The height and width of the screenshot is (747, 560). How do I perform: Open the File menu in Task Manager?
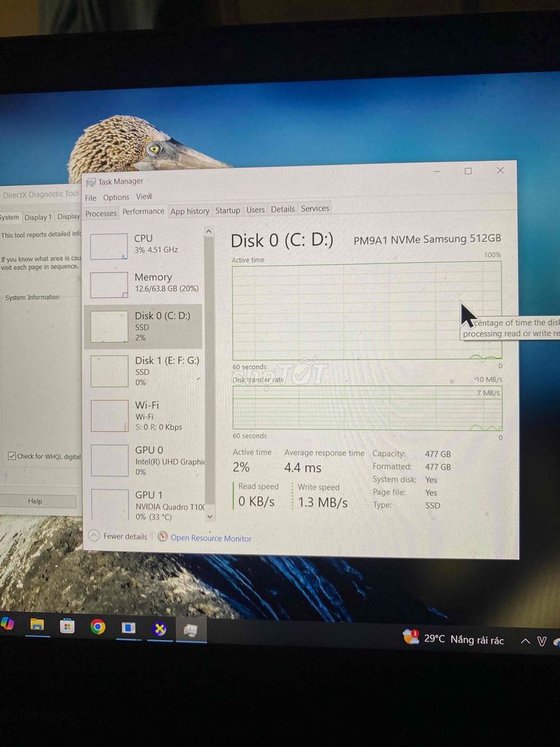pos(90,198)
